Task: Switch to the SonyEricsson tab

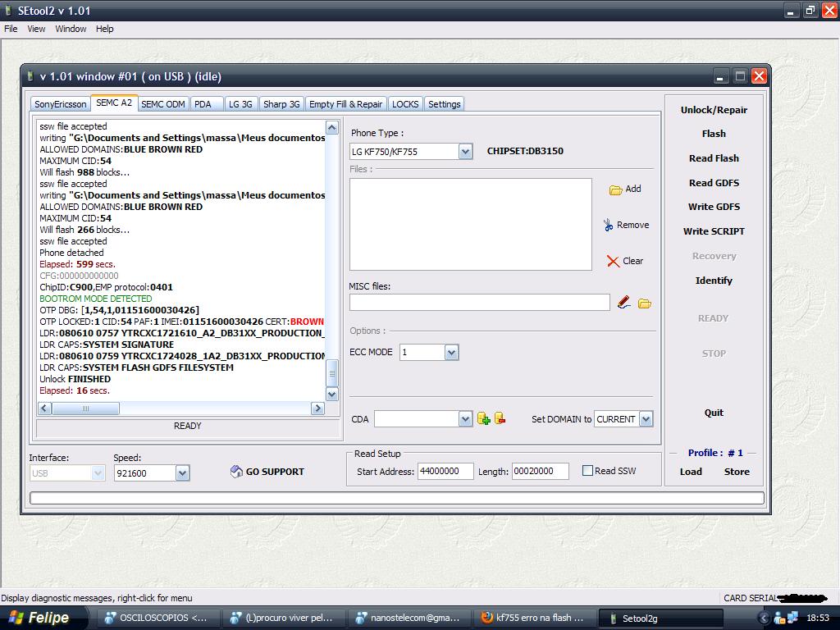Action: pyautogui.click(x=60, y=104)
